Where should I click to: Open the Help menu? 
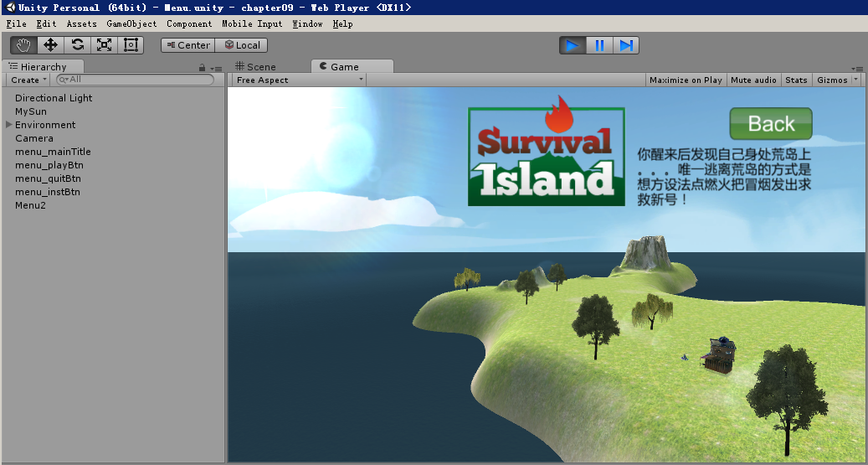tap(342, 23)
